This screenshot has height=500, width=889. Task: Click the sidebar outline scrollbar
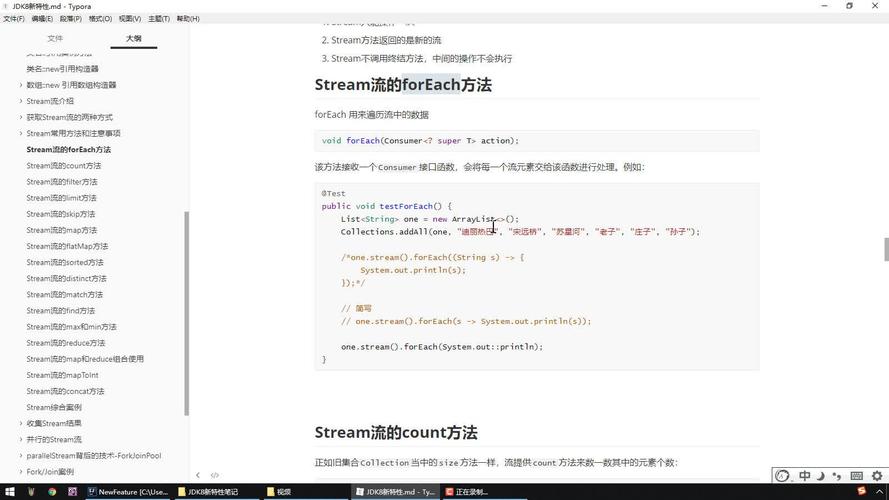[187, 313]
